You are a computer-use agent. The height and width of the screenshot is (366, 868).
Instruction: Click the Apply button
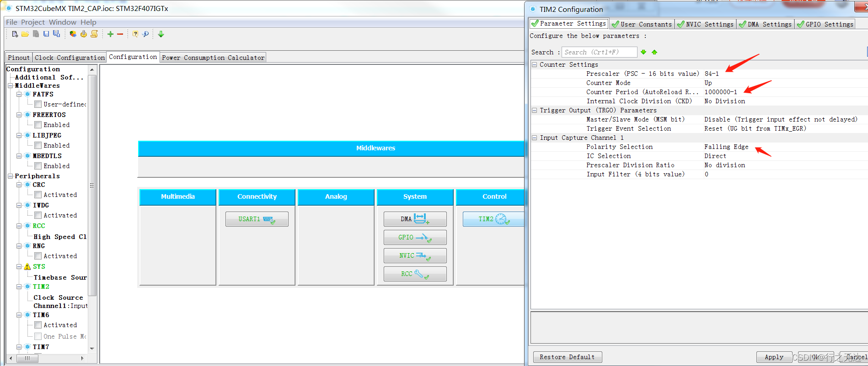[774, 357]
